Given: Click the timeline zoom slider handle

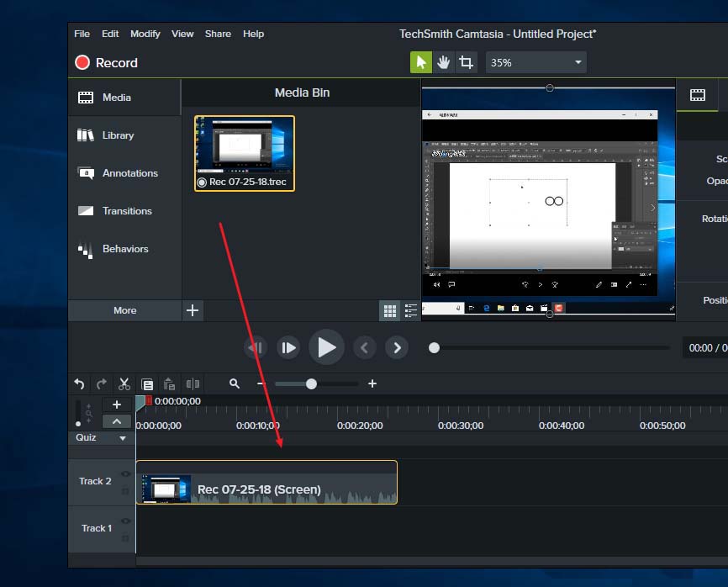Looking at the screenshot, I should pyautogui.click(x=311, y=383).
